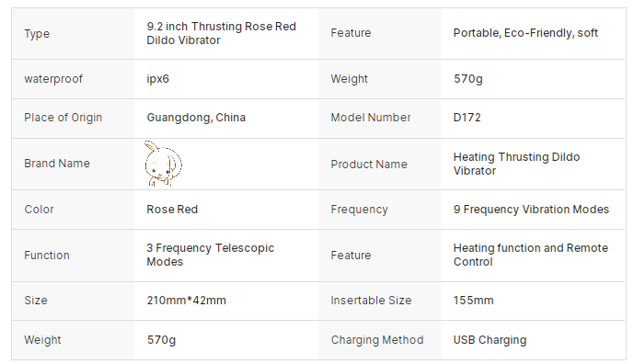Click the Brand Name label cell
The width and height of the screenshot is (634, 364).
coord(74,164)
